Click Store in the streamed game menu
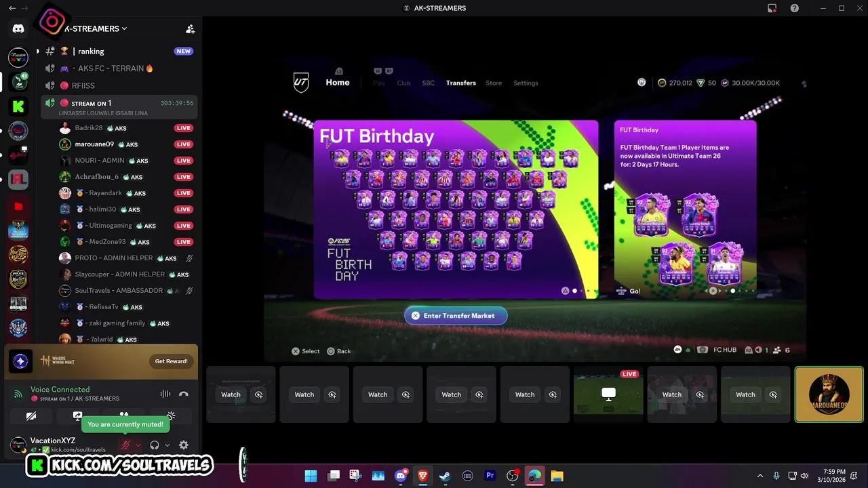 494,83
